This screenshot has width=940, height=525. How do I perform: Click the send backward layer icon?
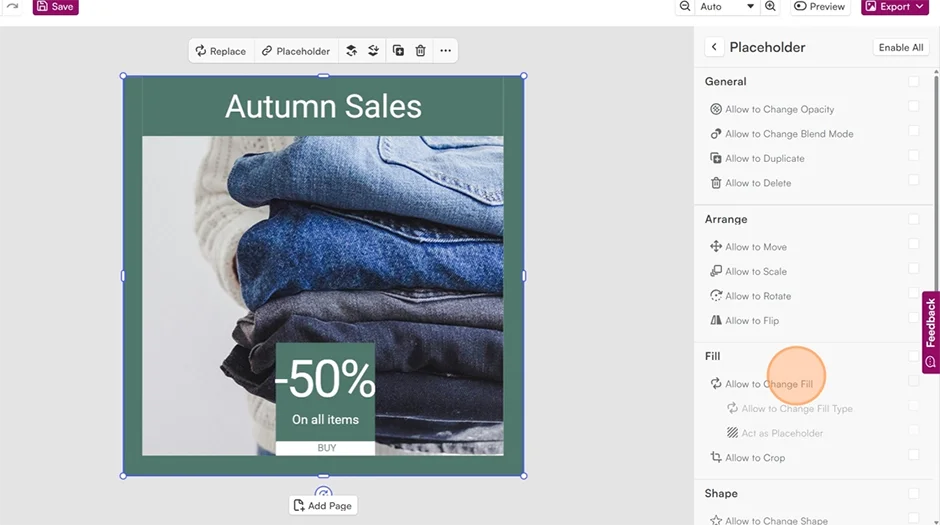(373, 51)
